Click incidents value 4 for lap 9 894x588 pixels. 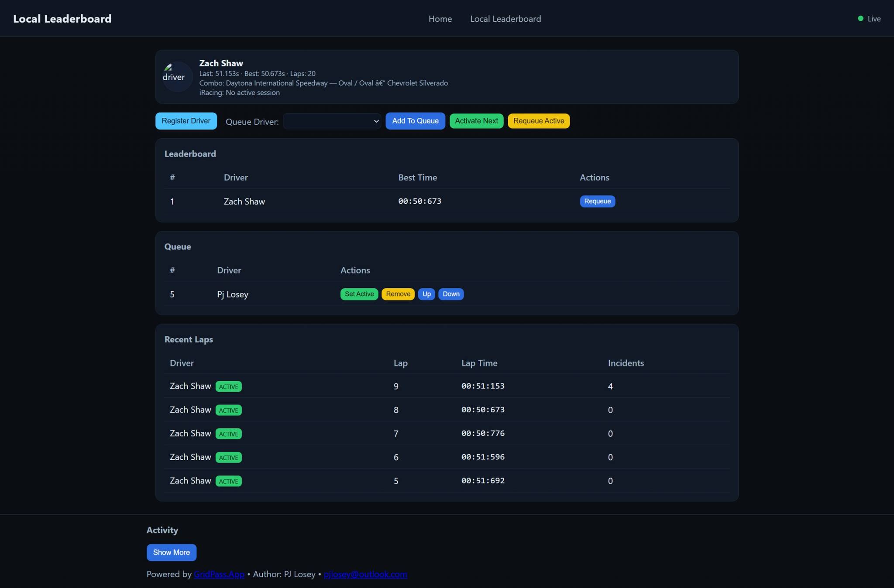point(610,386)
